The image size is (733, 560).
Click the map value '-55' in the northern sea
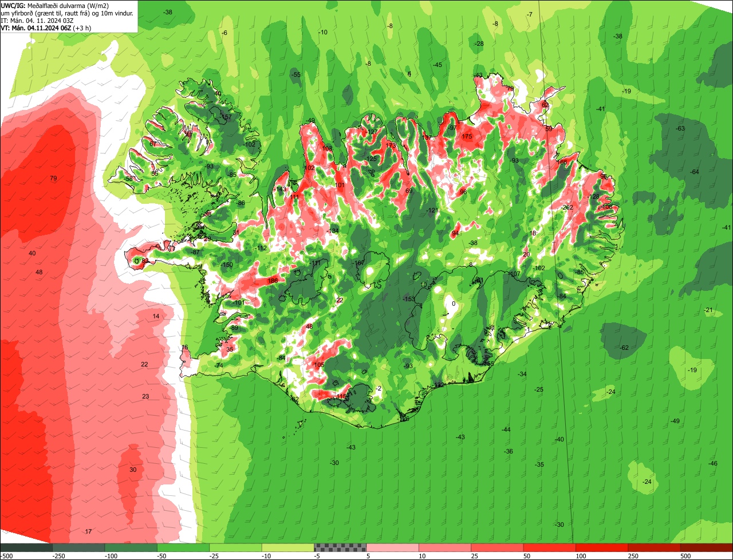[295, 74]
